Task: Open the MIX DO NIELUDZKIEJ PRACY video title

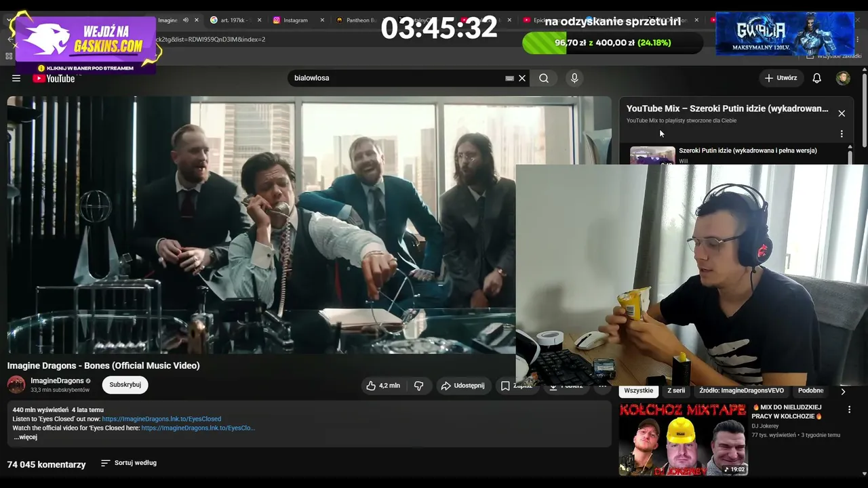Action: click(787, 411)
